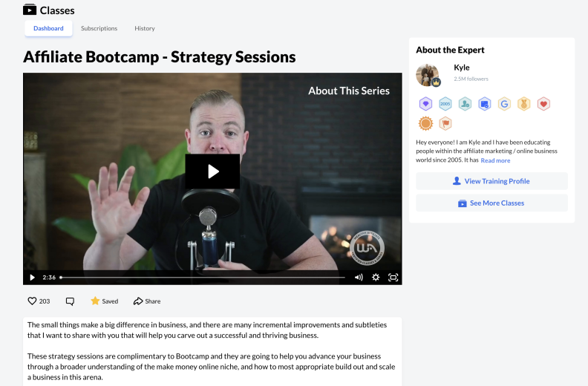This screenshot has height=386, width=588.
Task: Switch to the Subscriptions tab
Action: [99, 28]
